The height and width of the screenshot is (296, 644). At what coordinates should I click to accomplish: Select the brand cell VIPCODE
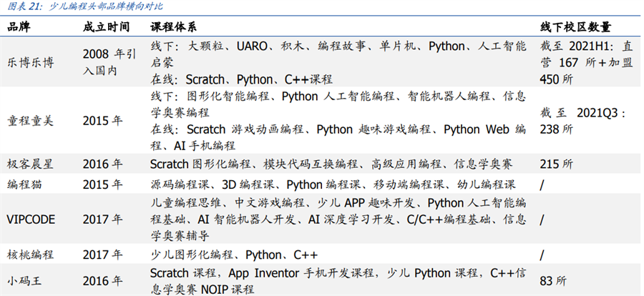point(31,219)
